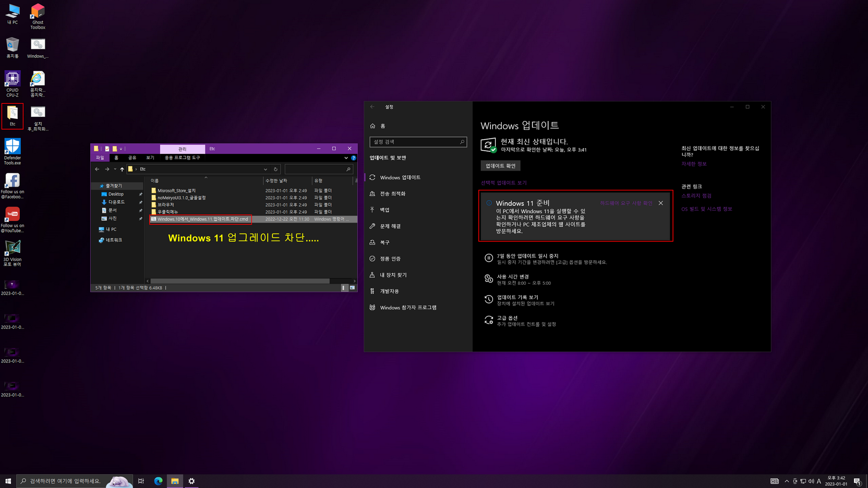Open the 하드웨어 요구 사항 확인 link
This screenshot has height=488, width=868.
point(626,203)
